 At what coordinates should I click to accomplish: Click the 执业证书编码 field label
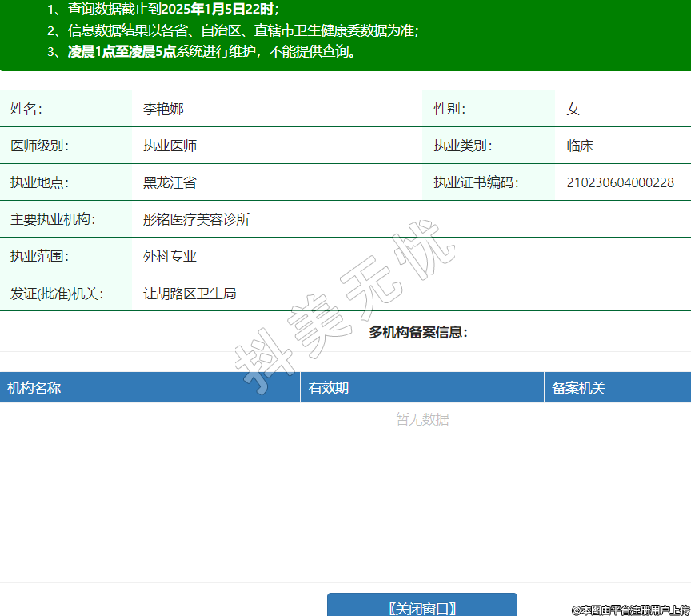pyautogui.click(x=476, y=182)
